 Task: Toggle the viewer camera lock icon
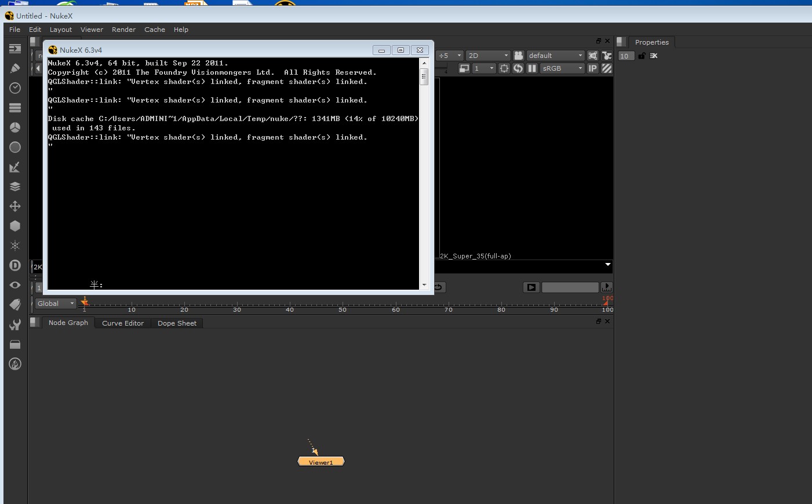point(518,56)
